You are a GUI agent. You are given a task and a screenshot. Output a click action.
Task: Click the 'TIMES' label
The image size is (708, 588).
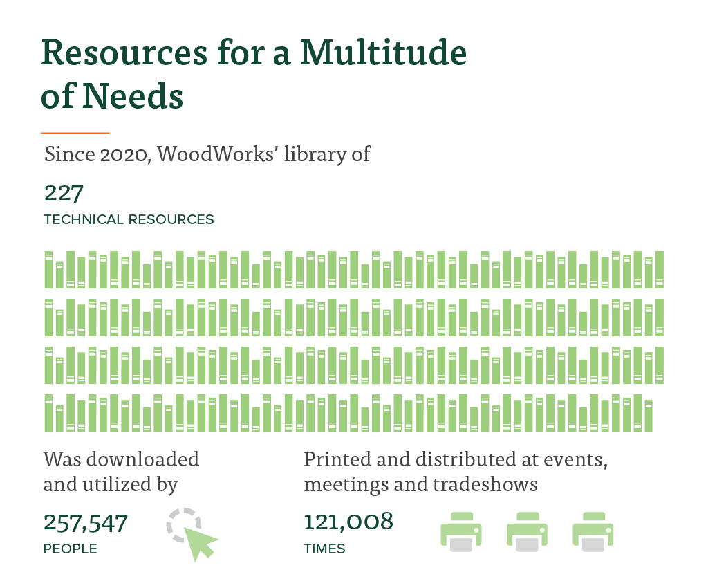tap(324, 549)
